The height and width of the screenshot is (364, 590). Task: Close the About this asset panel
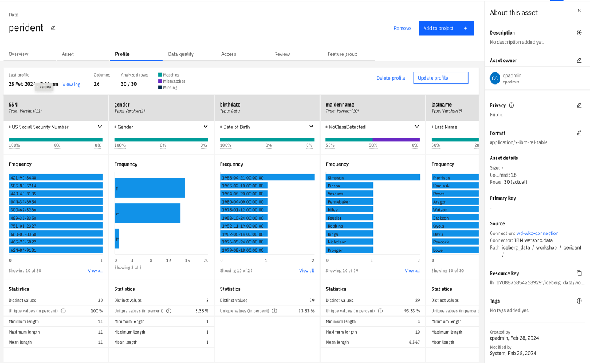[579, 10]
